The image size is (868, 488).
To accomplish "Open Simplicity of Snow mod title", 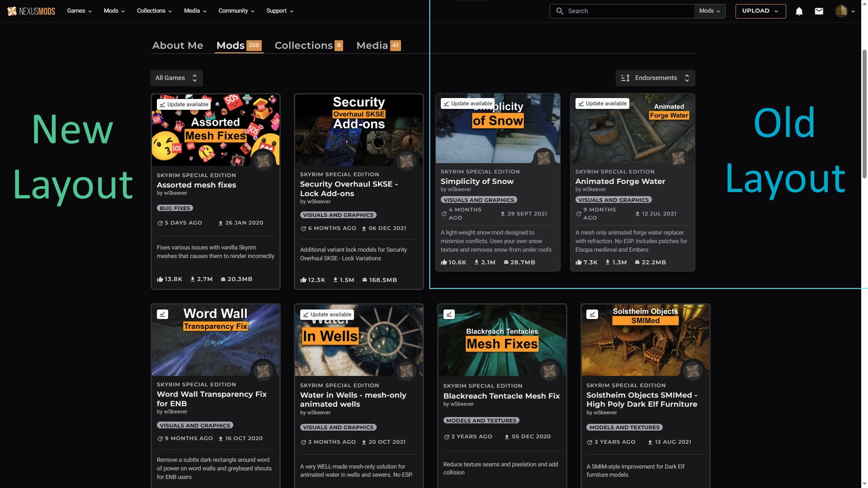I will pos(477,181).
